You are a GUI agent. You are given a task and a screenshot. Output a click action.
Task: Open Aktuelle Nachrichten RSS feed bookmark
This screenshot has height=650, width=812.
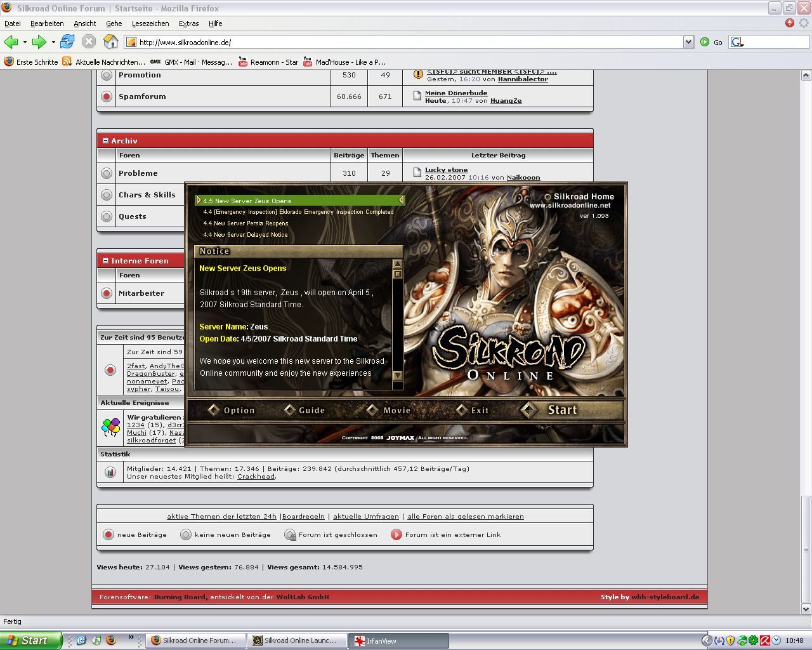pyautogui.click(x=104, y=62)
